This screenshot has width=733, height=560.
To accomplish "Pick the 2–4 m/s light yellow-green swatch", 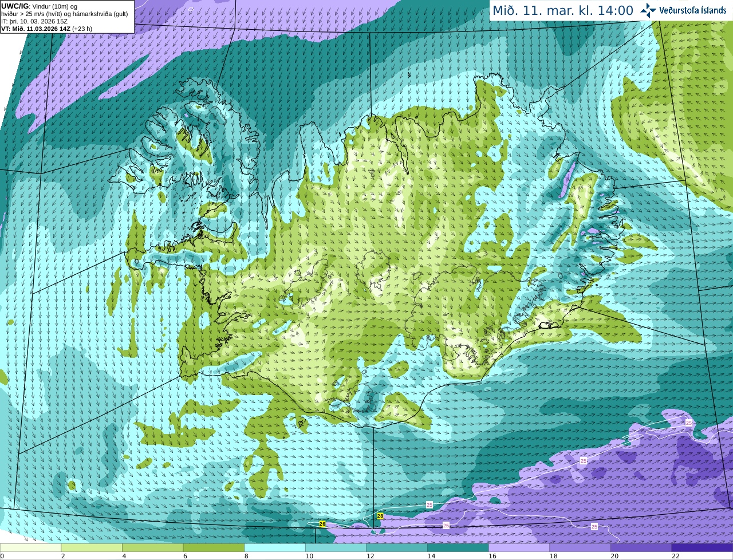I will (92, 548).
